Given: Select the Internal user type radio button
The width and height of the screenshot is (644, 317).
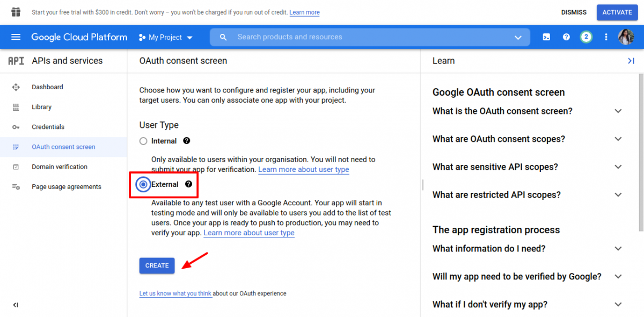Looking at the screenshot, I should (x=143, y=141).
